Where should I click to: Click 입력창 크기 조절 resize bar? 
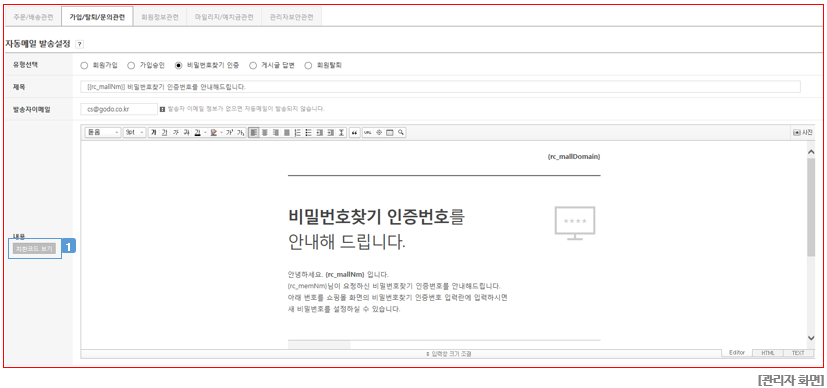(x=448, y=354)
